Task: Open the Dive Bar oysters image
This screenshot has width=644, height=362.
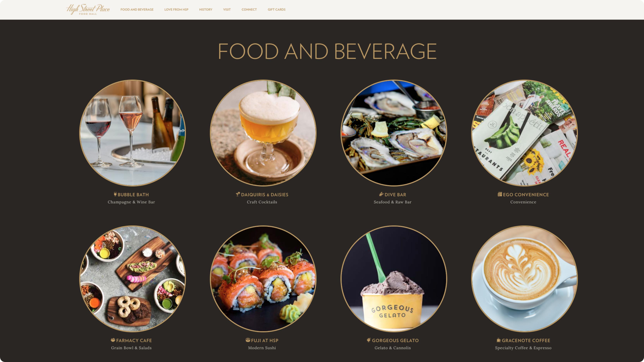Action: [x=394, y=133]
